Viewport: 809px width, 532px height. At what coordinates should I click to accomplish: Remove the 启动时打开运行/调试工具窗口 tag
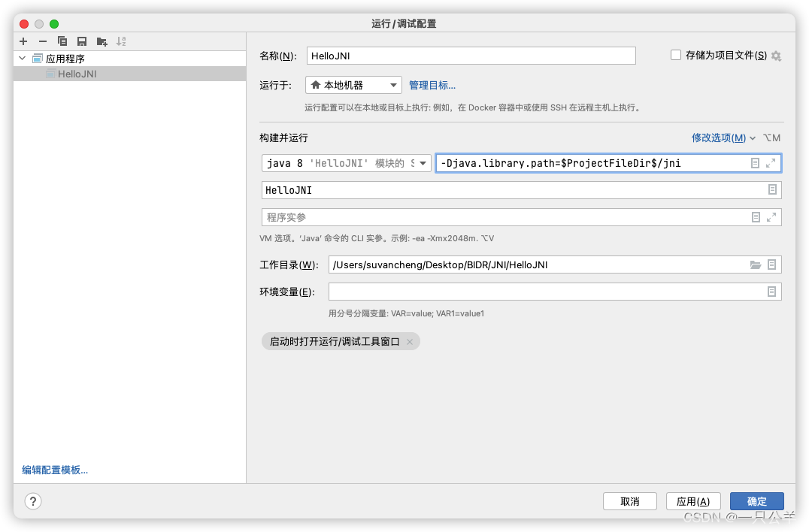411,341
